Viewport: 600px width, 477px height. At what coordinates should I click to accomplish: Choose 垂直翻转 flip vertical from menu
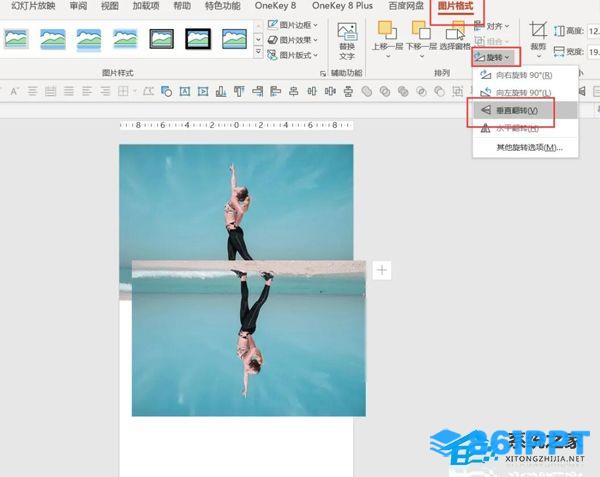[517, 110]
